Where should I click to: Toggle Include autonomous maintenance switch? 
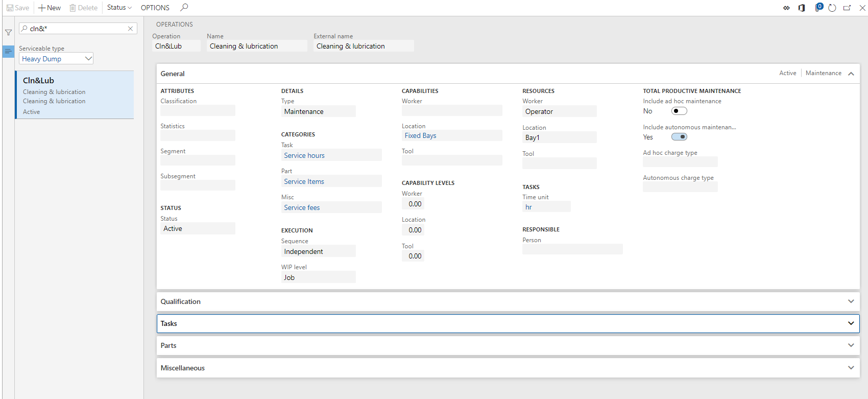click(679, 137)
